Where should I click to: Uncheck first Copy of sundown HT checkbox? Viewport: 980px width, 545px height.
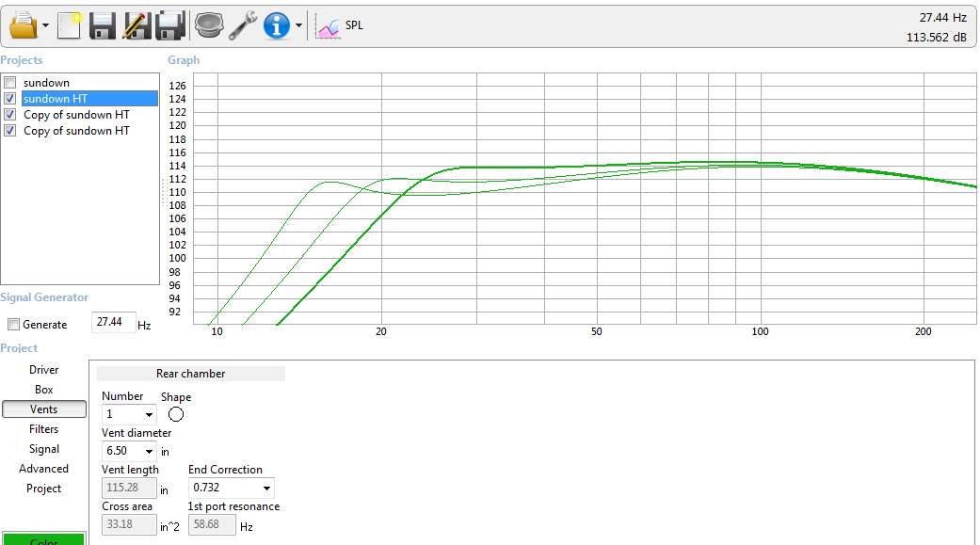10,115
